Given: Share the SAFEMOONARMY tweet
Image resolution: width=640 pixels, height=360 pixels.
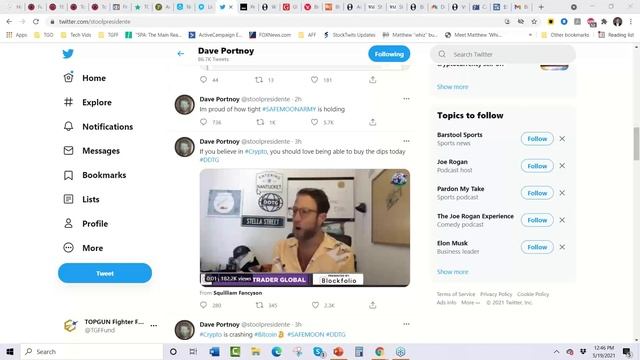Looking at the screenshot, I should coord(372,122).
